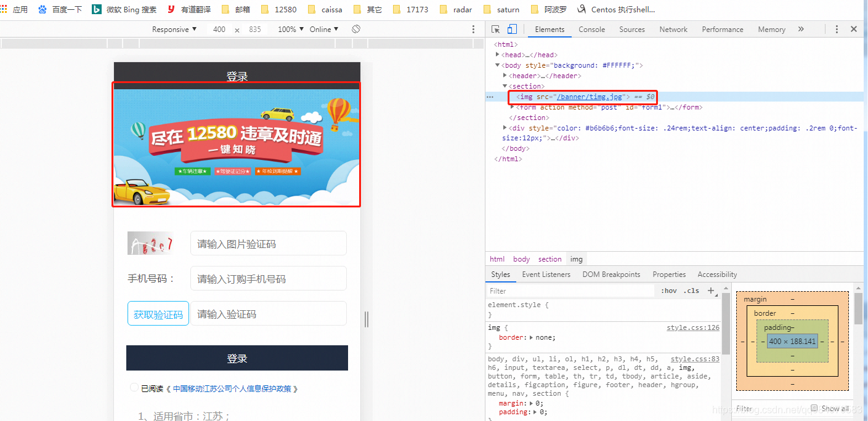Screen dimensions: 868x421
Task: Select the section breadcrumb
Action: [550, 259]
